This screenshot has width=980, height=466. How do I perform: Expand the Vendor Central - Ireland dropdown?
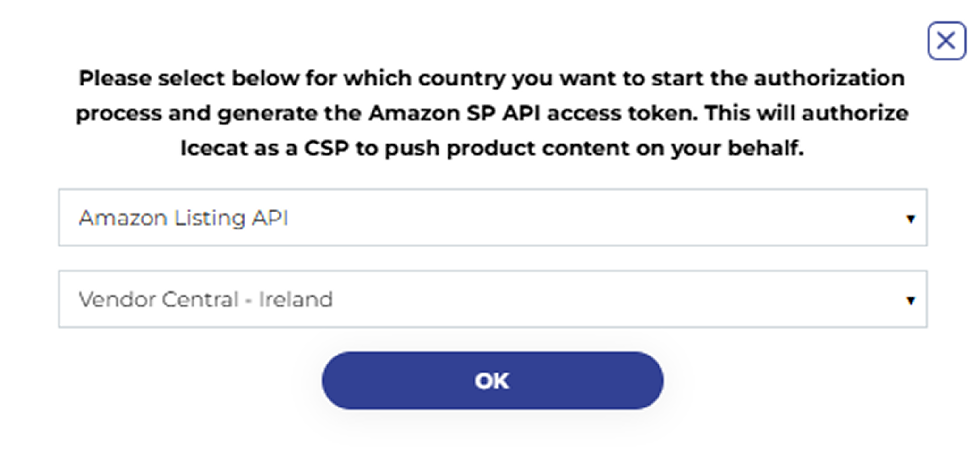click(492, 299)
